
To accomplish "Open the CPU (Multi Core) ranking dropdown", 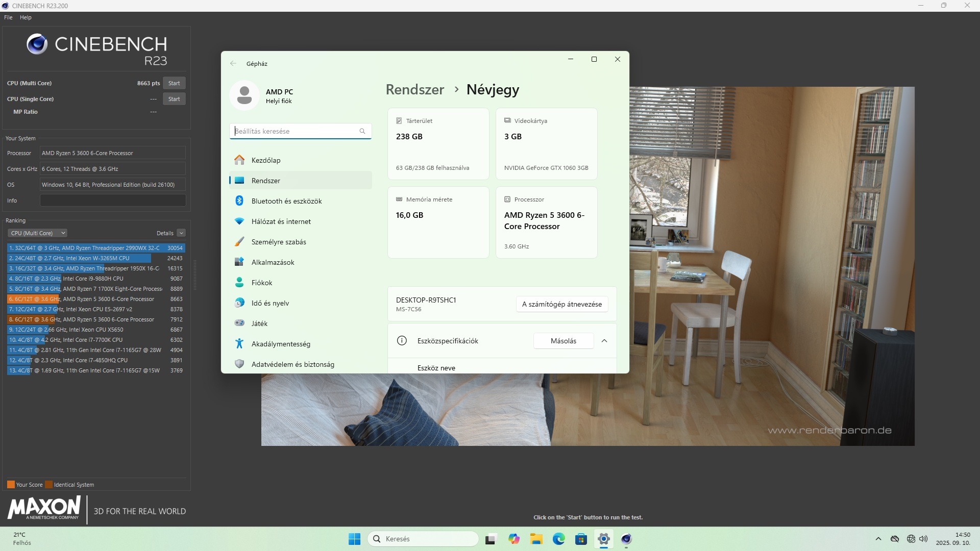I will click(37, 233).
